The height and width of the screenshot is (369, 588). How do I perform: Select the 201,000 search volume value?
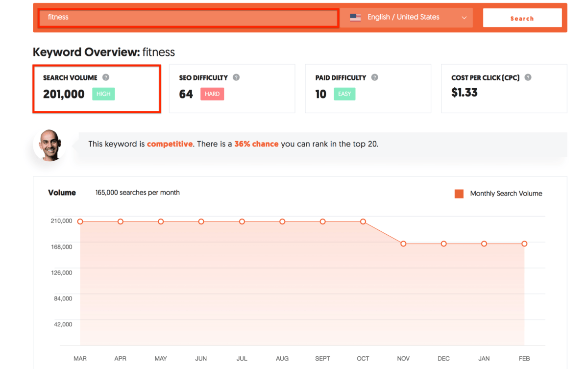(x=64, y=94)
